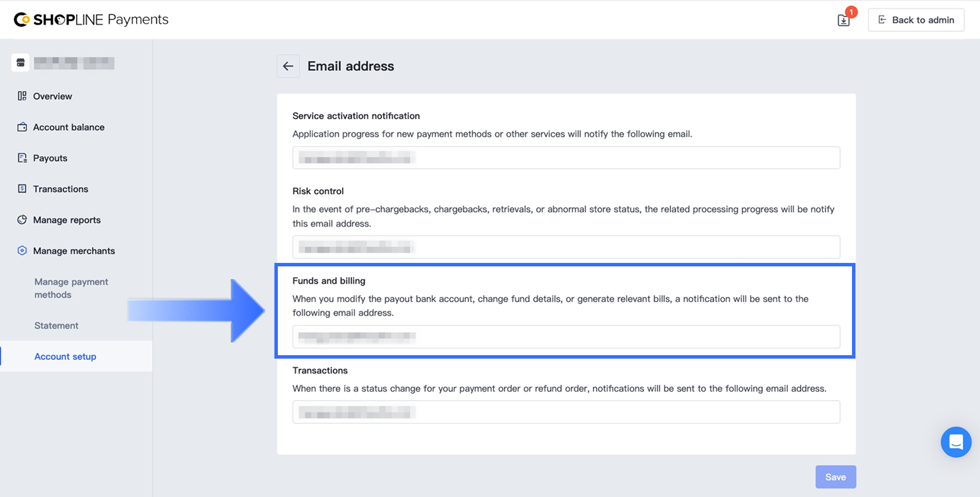The height and width of the screenshot is (497, 980).
Task: Click the Back to admin button
Action: [916, 20]
